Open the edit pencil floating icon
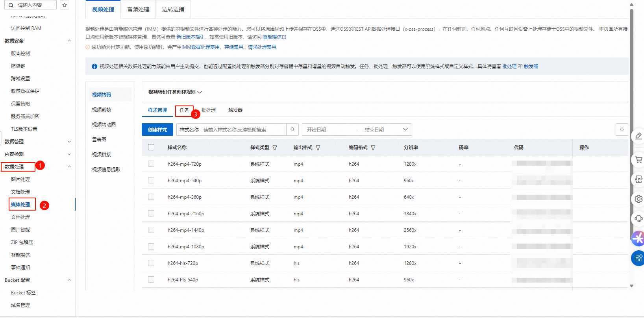The width and height of the screenshot is (644, 318). click(x=638, y=136)
